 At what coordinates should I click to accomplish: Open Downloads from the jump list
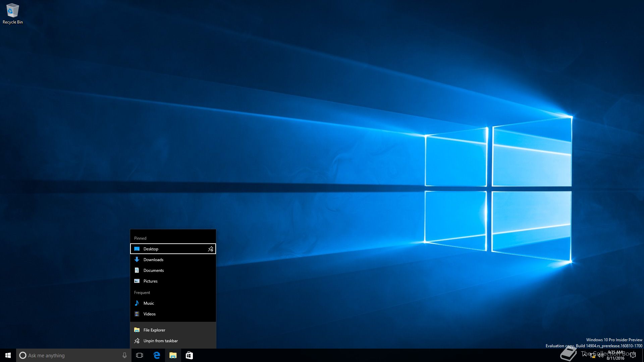(173, 259)
